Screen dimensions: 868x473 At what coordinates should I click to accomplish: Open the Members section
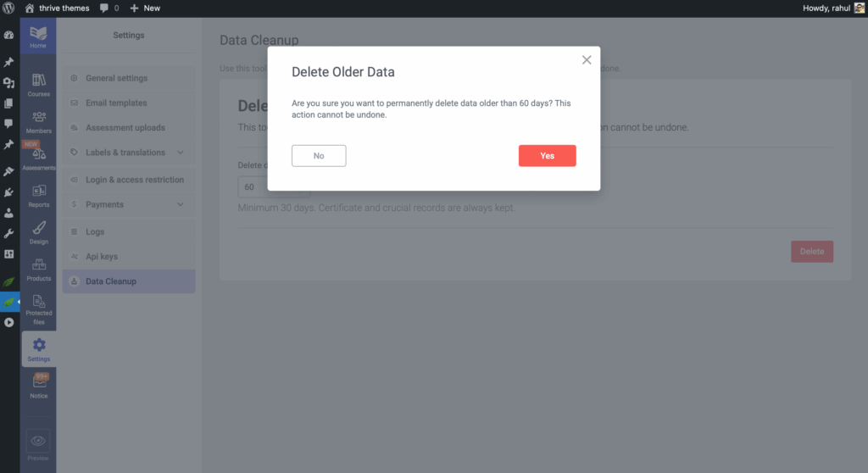39,121
